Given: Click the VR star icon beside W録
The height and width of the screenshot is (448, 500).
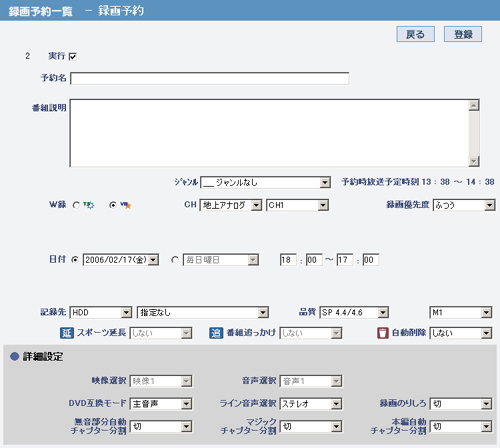Looking at the screenshot, I should coord(126,205).
